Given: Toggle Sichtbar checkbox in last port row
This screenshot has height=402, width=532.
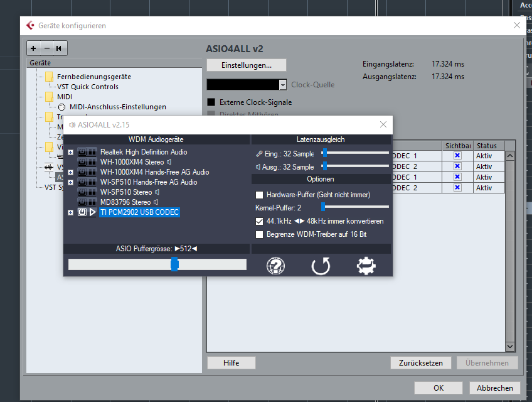Looking at the screenshot, I should 457,188.
